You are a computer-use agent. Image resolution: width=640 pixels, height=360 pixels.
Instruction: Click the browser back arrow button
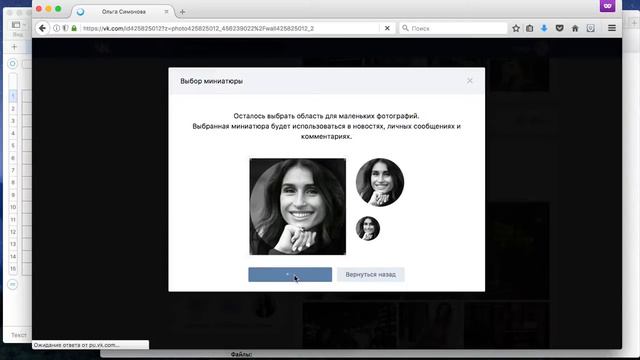pyautogui.click(x=42, y=28)
